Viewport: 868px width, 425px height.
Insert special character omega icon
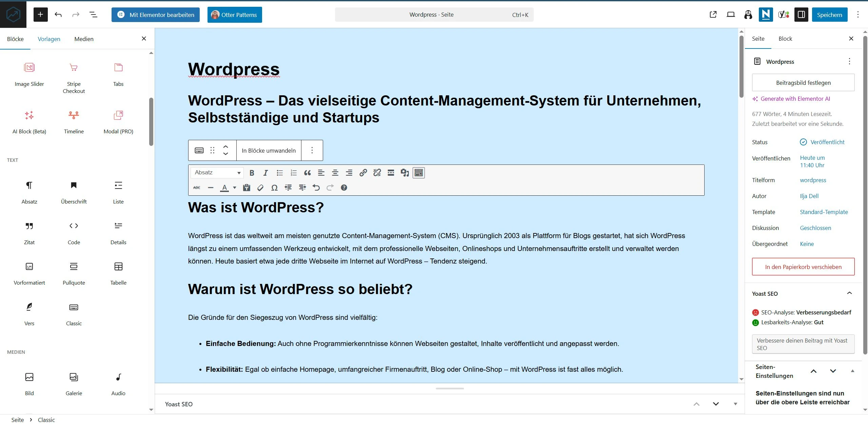274,188
